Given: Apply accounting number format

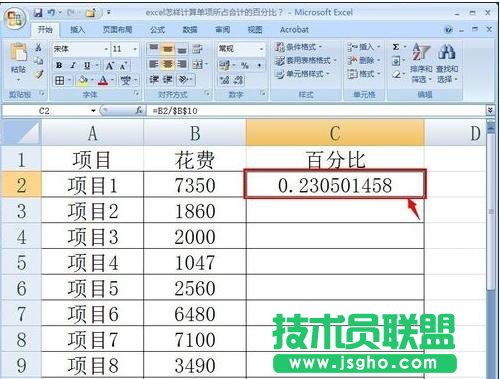Looking at the screenshot, I should click(x=224, y=65).
